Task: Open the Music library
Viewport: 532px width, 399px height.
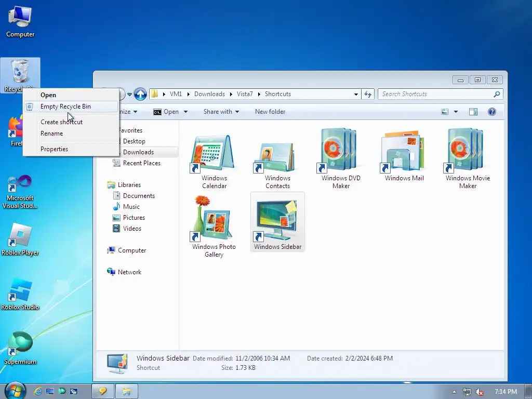Action: [x=126, y=207]
